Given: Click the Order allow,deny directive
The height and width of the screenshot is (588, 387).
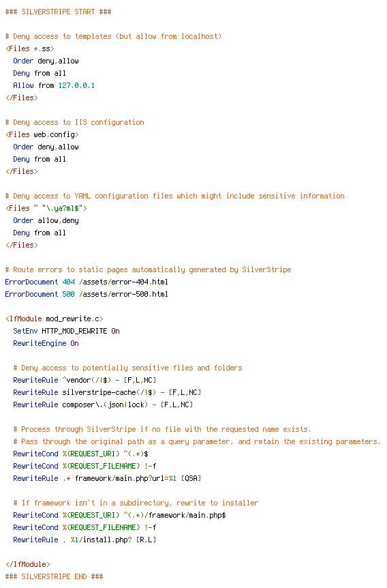Looking at the screenshot, I should [46, 220].
